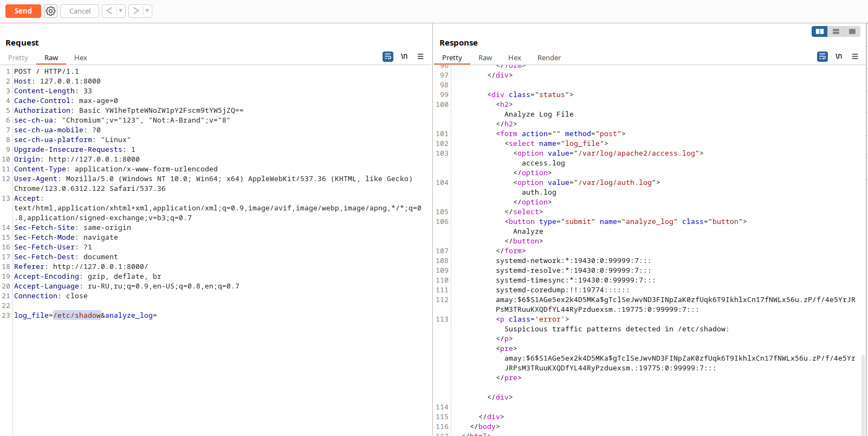The image size is (868, 436).
Task: Switch Request view to Pretty tab
Action: (18, 58)
